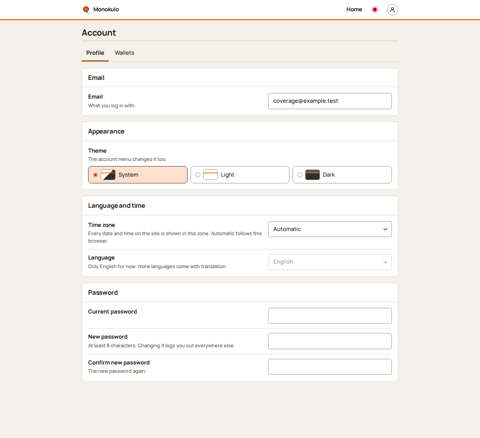Open the user account avatar icon
480x438 pixels.
[392, 10]
